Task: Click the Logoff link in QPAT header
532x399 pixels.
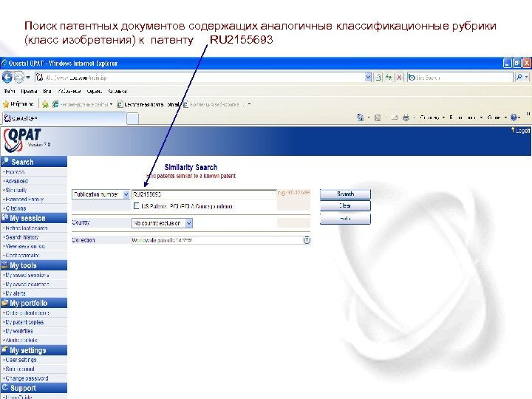Action: 522,131
